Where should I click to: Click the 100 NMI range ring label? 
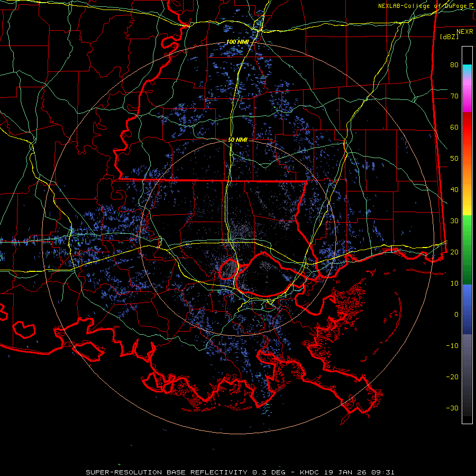click(237, 42)
